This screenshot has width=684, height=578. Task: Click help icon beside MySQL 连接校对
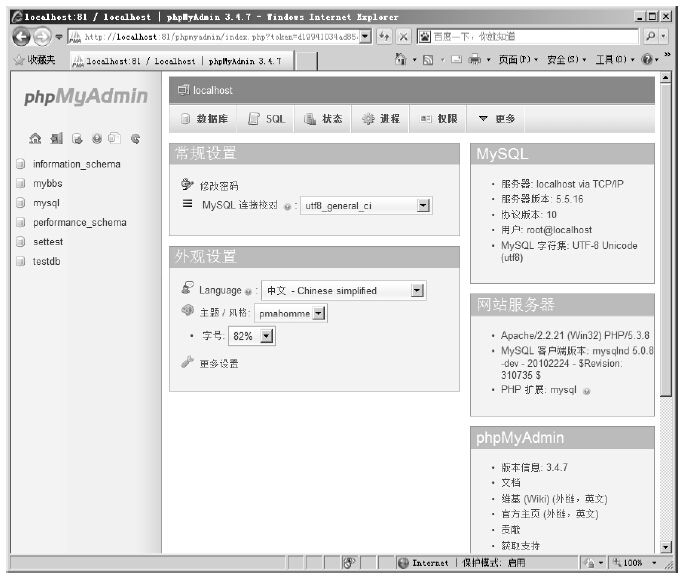(287, 207)
